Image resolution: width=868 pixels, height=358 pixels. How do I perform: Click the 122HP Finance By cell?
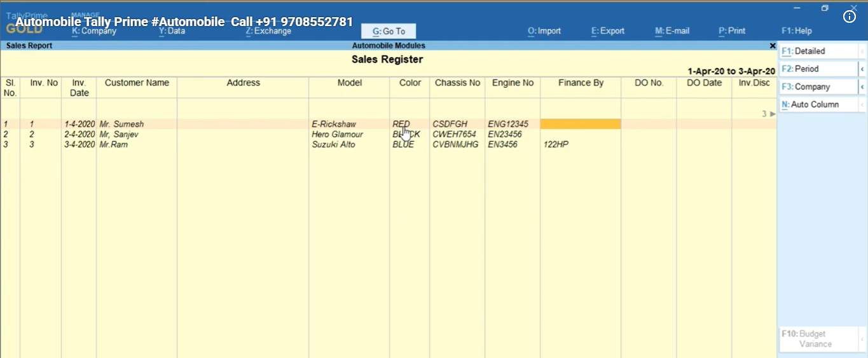[x=556, y=145]
